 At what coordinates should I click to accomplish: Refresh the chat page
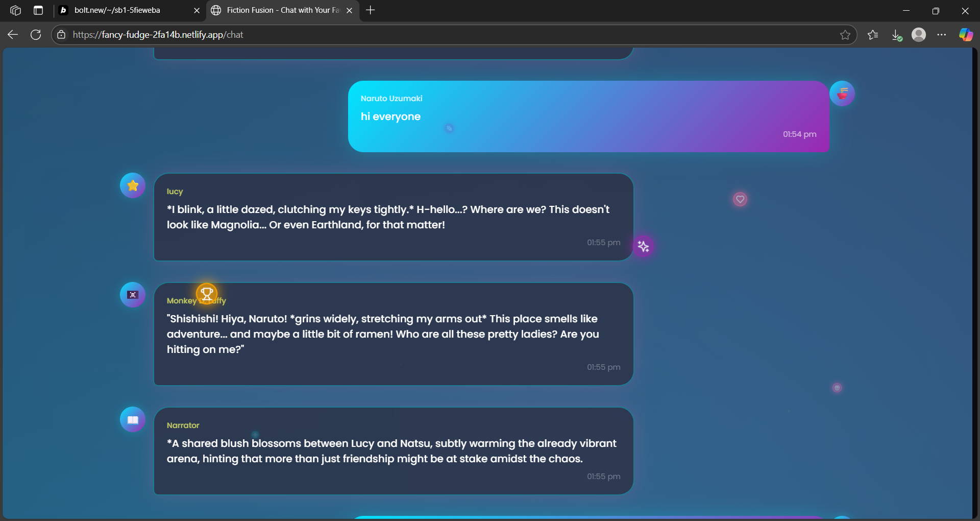click(36, 35)
